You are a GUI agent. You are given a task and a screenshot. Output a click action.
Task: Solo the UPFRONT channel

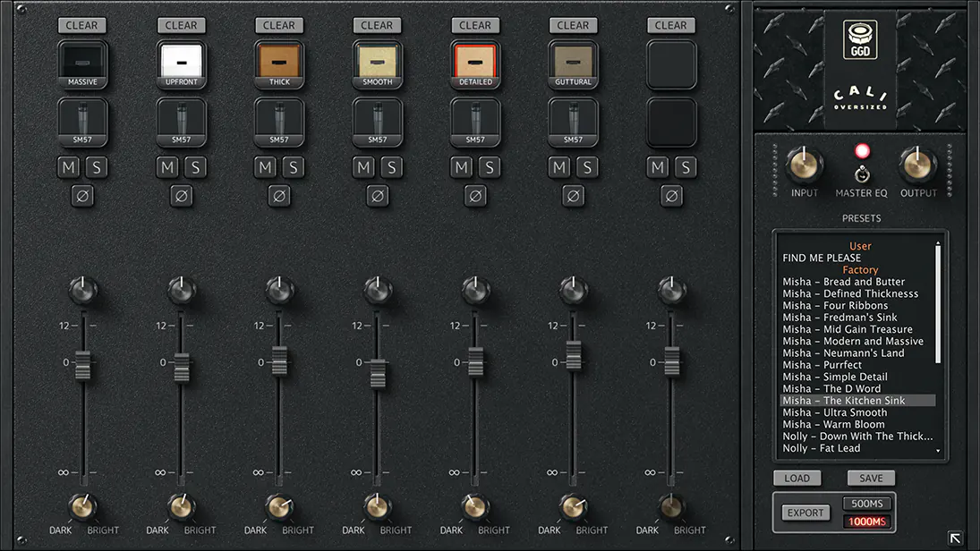(x=195, y=167)
